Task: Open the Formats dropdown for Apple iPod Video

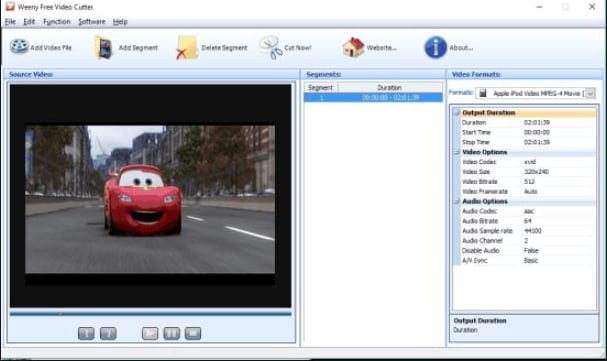Action: (x=590, y=93)
